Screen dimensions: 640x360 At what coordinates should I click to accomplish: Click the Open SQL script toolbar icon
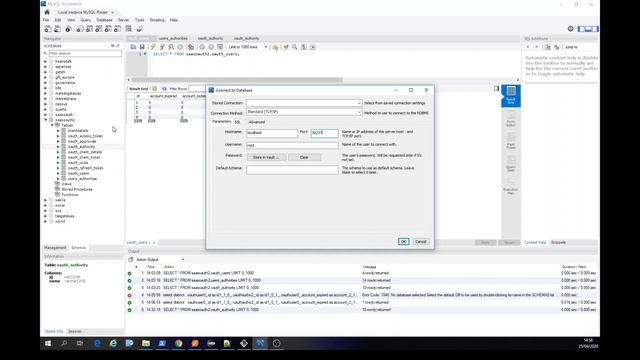(x=58, y=29)
